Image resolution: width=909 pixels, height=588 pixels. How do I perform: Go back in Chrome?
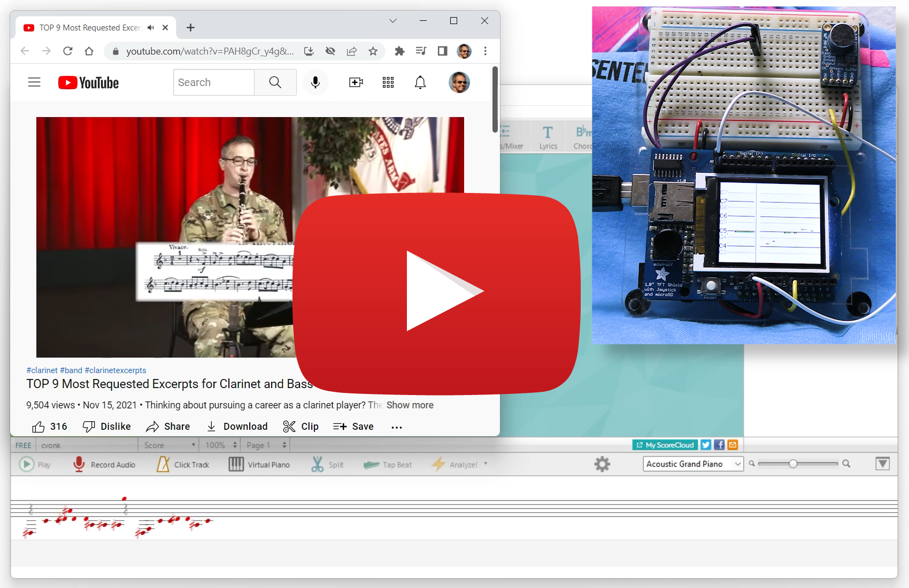tap(25, 51)
